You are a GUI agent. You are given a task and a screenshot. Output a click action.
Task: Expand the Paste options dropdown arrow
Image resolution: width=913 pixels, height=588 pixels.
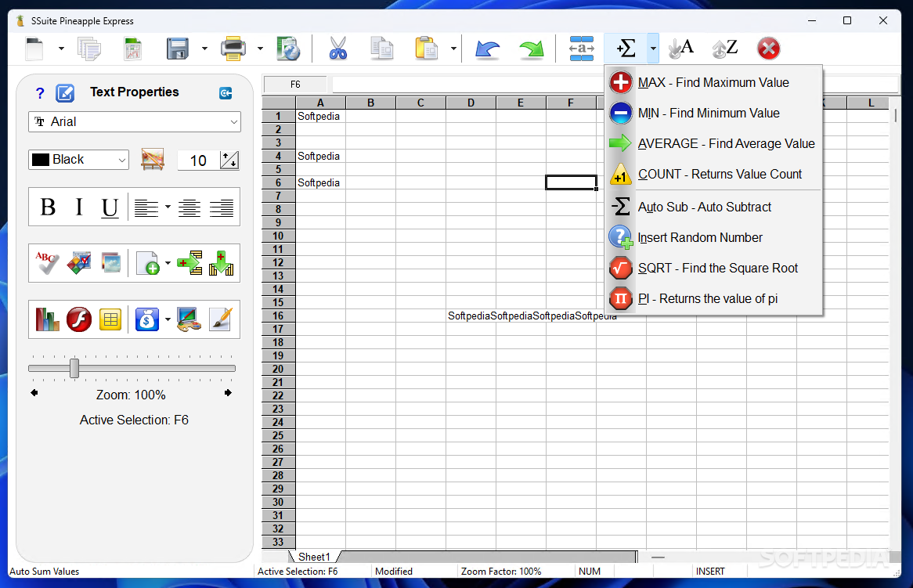tap(453, 49)
